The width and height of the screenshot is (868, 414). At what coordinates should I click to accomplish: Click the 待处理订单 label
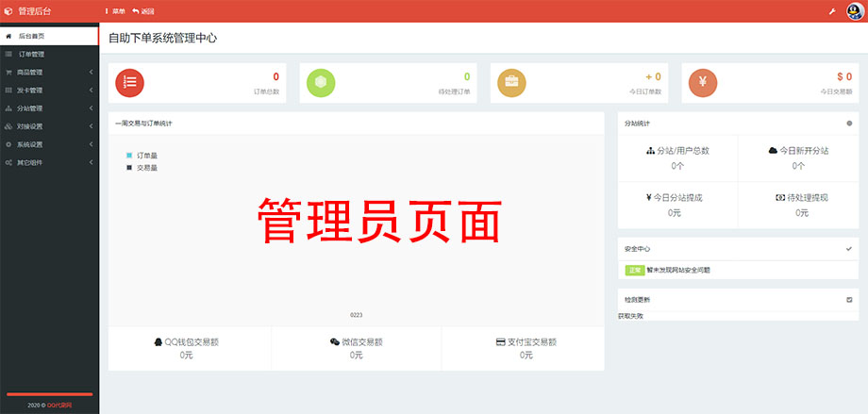click(x=454, y=91)
